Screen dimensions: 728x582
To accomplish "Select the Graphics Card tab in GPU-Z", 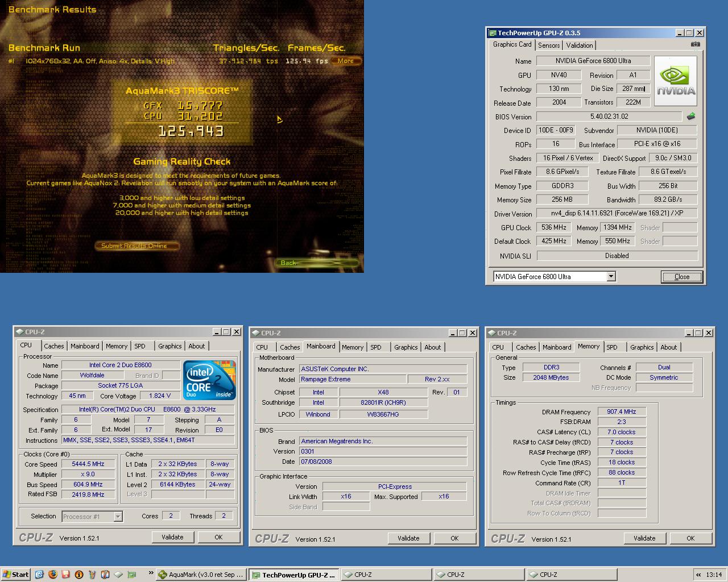I will pyautogui.click(x=512, y=44).
